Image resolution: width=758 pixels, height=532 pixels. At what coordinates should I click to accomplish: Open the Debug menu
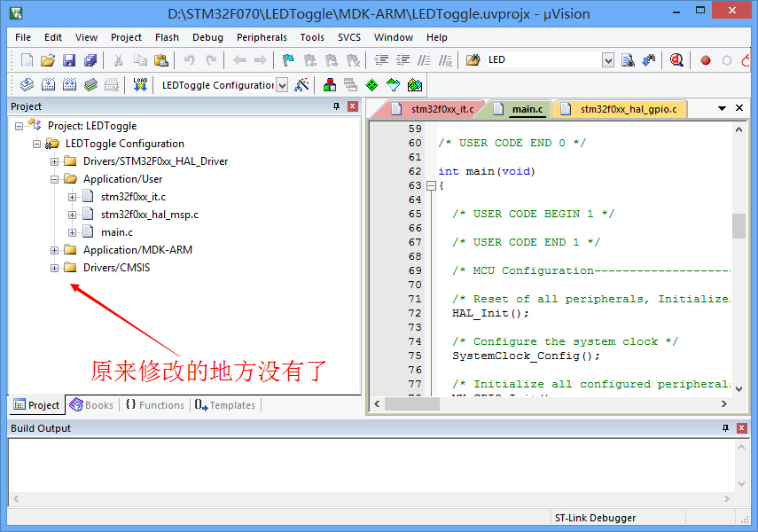(207, 37)
